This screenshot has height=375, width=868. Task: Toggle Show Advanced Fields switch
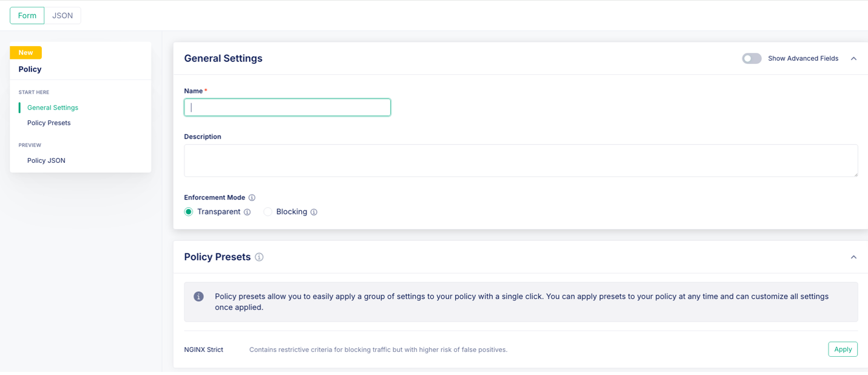click(751, 58)
